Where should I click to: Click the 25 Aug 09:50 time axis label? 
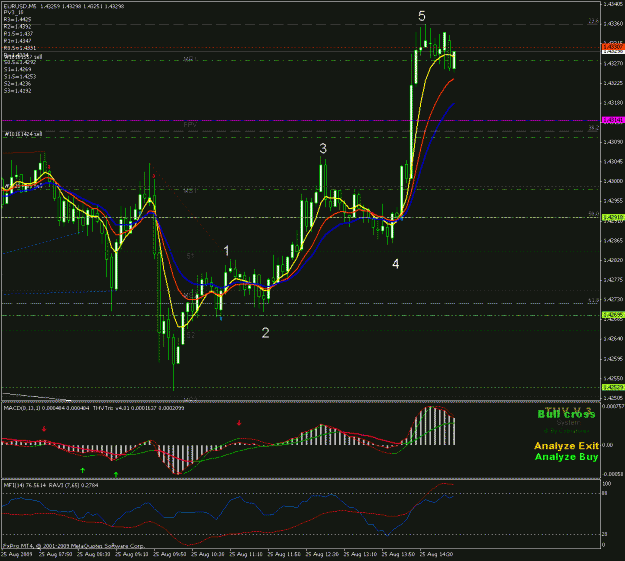[170, 554]
